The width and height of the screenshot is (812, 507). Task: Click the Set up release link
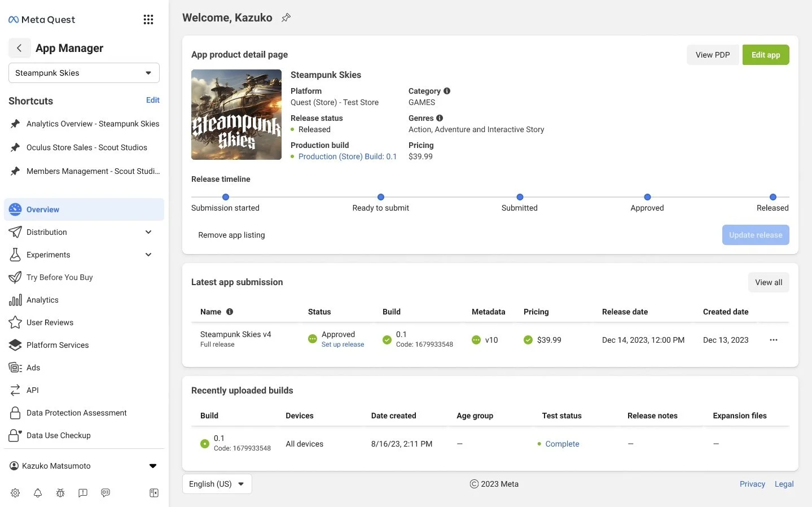coord(343,344)
